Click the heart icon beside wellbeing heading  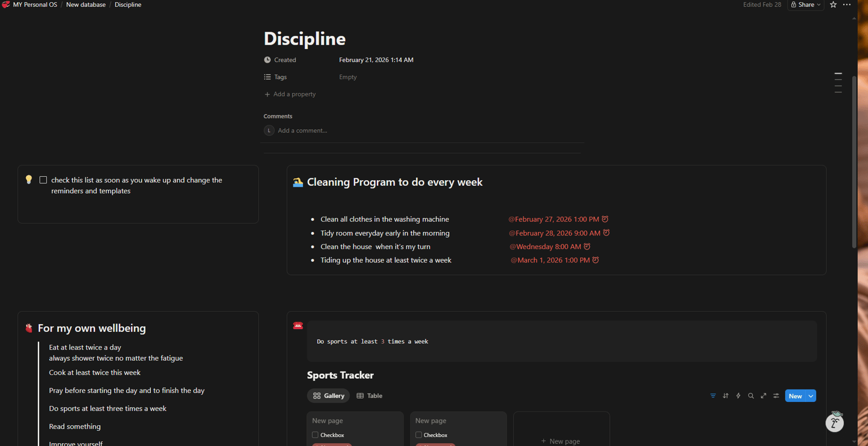(x=29, y=328)
